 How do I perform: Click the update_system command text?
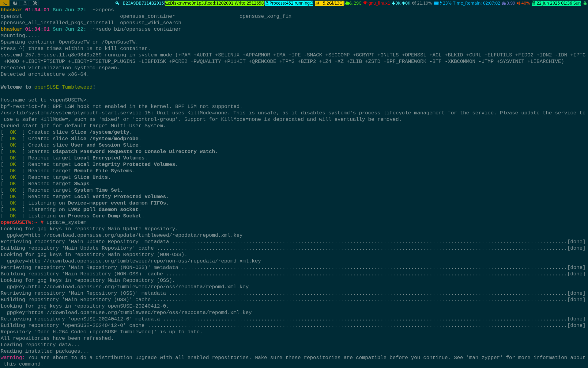[x=66, y=222]
